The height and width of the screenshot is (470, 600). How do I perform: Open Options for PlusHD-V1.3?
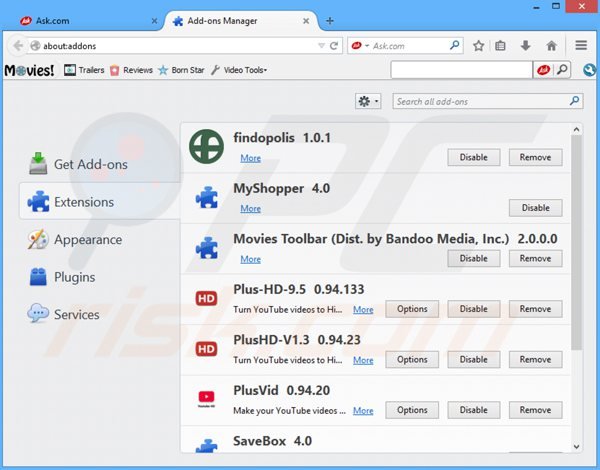click(x=412, y=359)
